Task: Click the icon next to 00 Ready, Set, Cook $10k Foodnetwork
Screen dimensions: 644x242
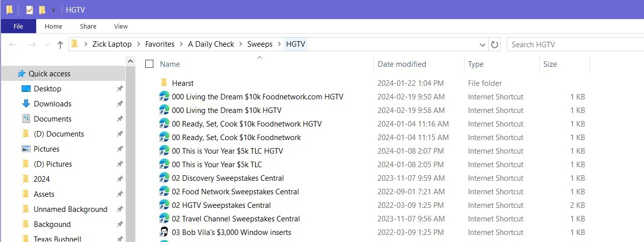Action: [164, 137]
